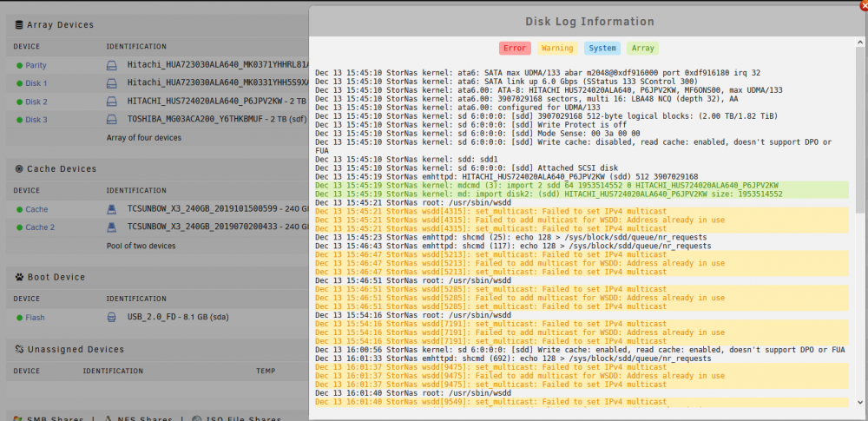The width and height of the screenshot is (868, 421).
Task: Open the Flash boot device link
Action: [x=35, y=318]
